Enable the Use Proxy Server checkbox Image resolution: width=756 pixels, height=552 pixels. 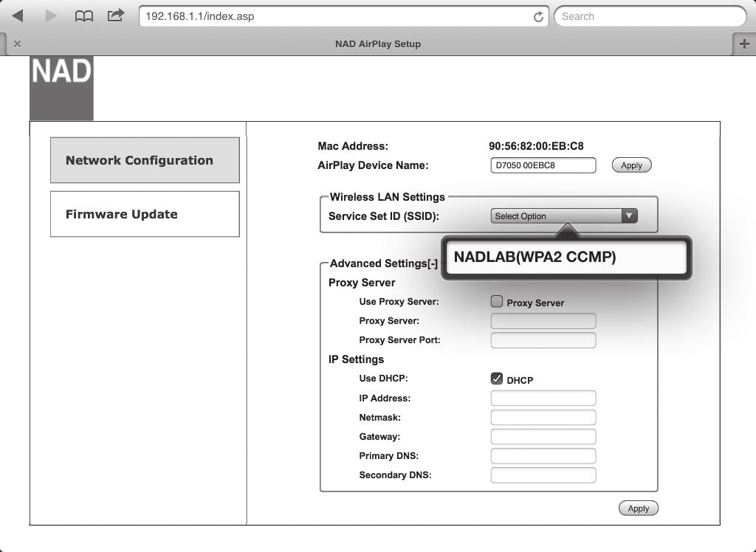[x=497, y=302]
